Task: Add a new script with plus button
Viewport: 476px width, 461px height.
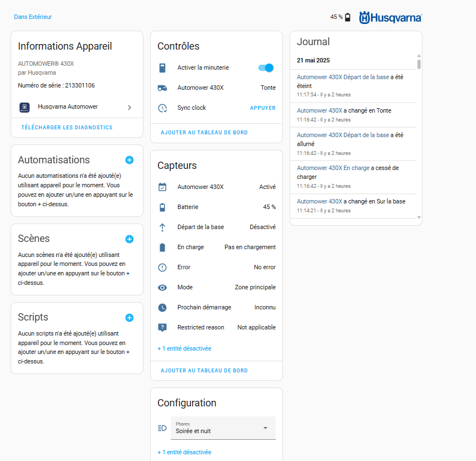Action: coord(129,318)
